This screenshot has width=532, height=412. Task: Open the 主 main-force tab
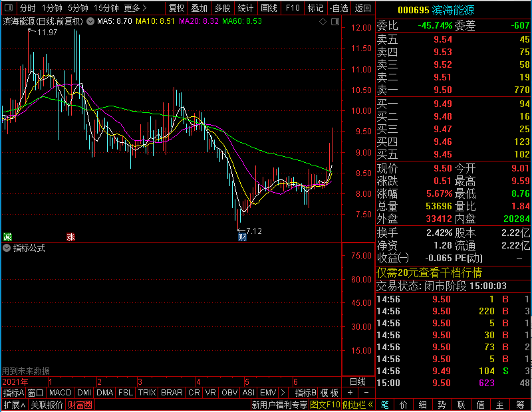coord(499,405)
